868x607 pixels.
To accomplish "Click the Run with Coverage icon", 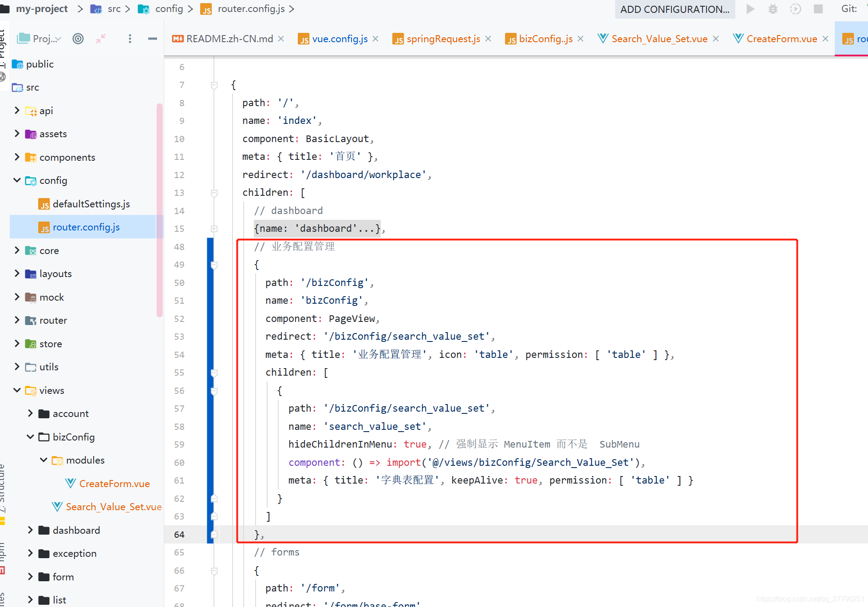I will [x=795, y=9].
